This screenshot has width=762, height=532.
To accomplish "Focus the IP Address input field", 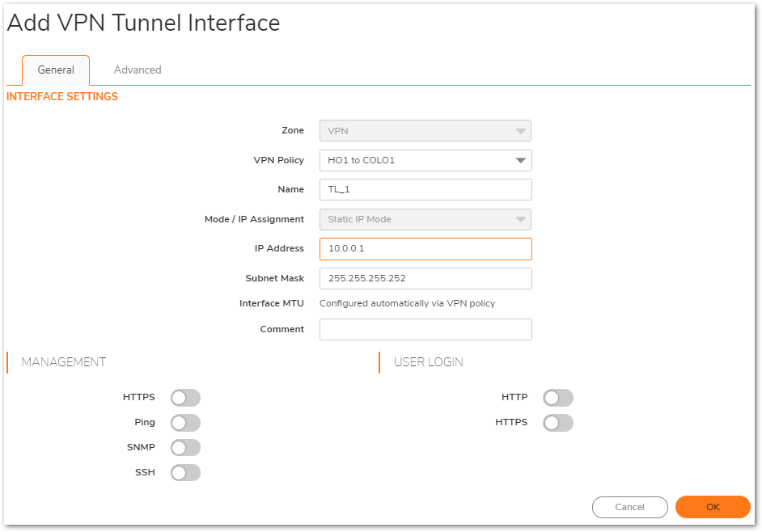I will (x=425, y=249).
